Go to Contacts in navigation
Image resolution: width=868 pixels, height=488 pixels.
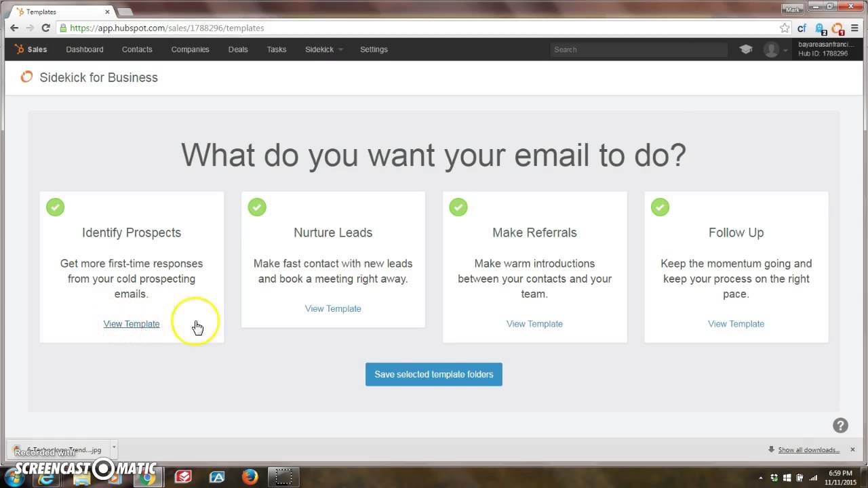(137, 49)
